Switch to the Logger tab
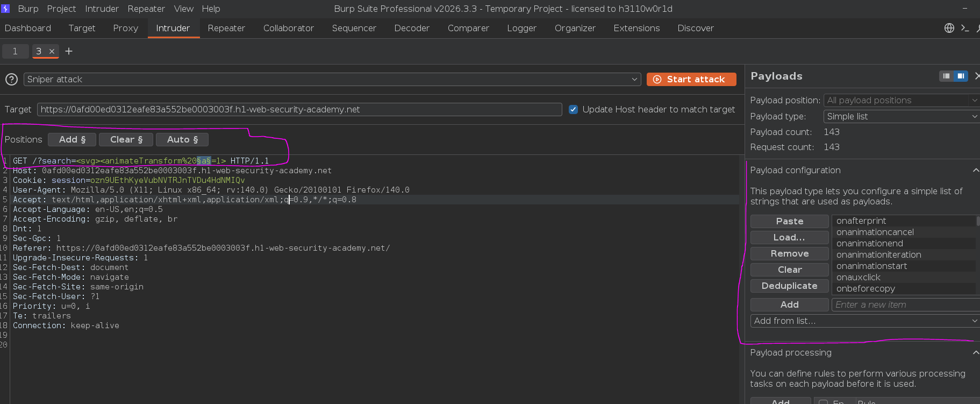The image size is (980, 404). tap(521, 28)
